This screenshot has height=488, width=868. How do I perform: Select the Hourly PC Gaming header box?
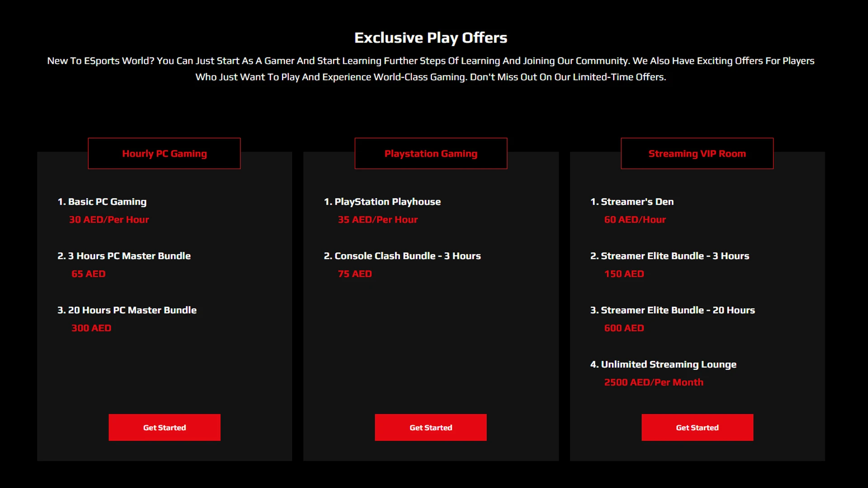(164, 154)
